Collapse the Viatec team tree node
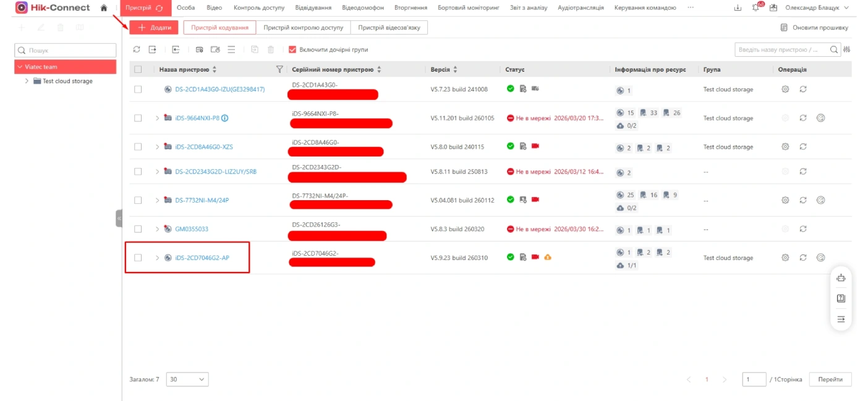This screenshot has height=401, width=868. [x=20, y=67]
